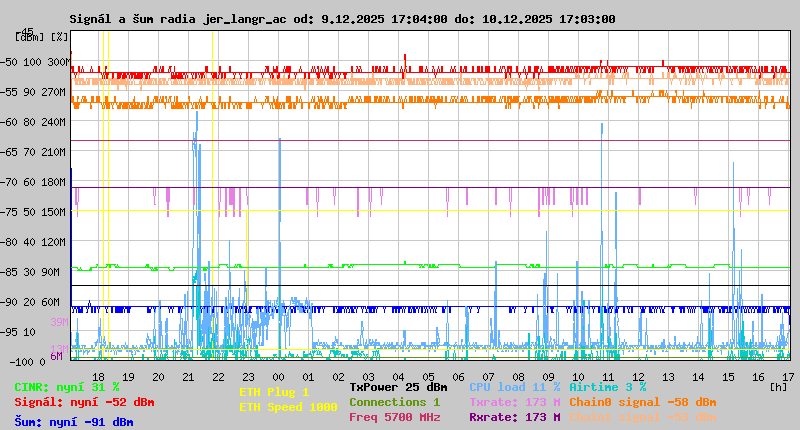
Task: Click the 'CPU load 11 %' legend label
Action: pos(515,388)
